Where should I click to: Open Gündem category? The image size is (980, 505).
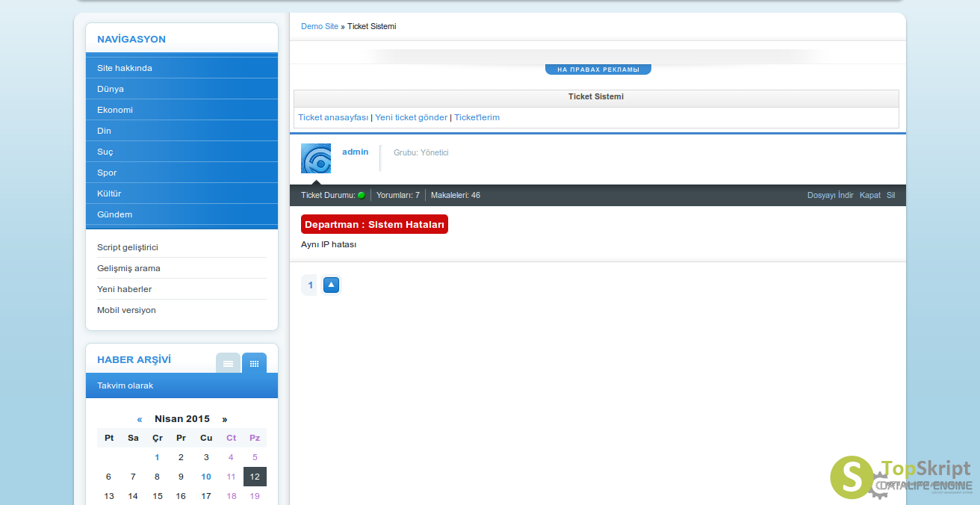pyautogui.click(x=182, y=214)
